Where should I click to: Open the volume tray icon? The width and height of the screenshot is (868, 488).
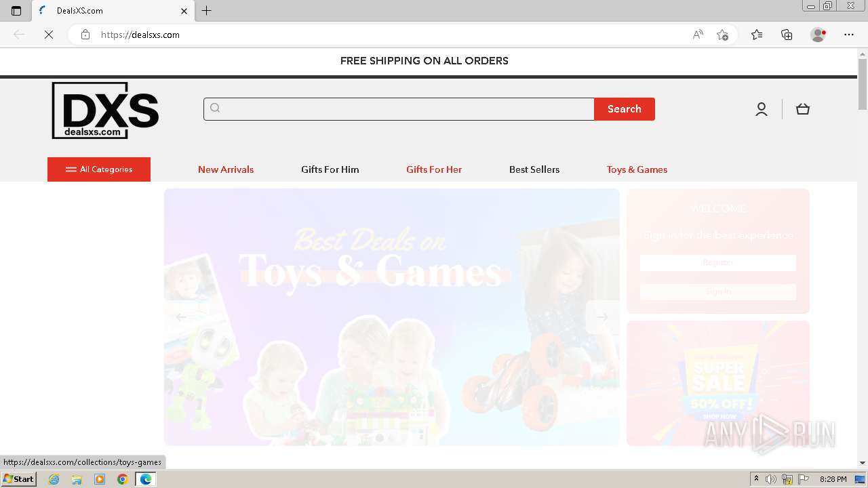coord(771,479)
